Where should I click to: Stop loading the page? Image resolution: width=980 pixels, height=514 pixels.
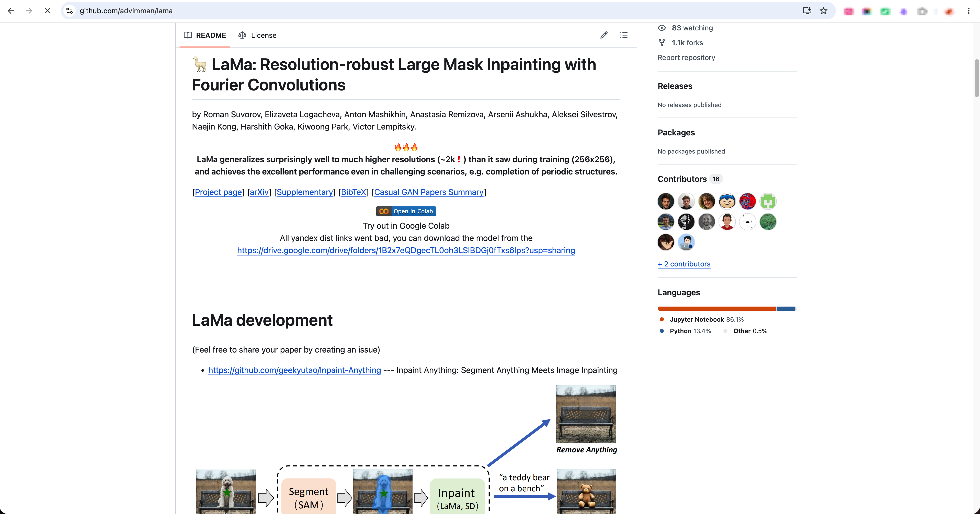coord(48,11)
